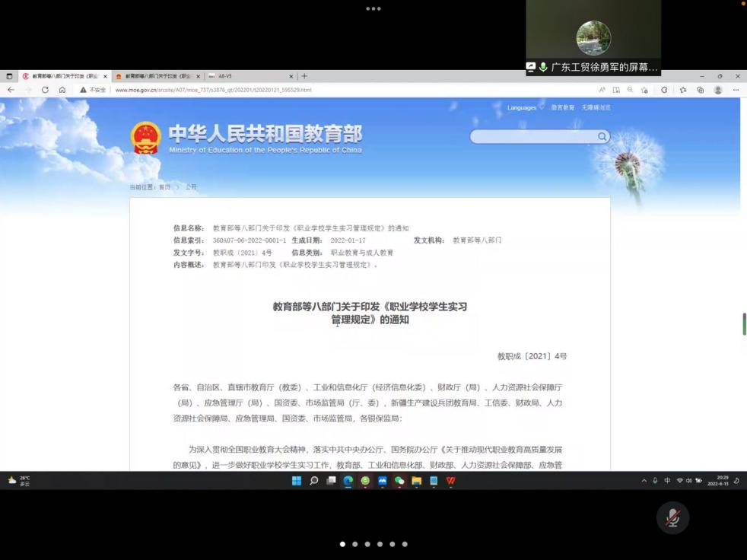Image resolution: width=747 pixels, height=560 pixels.
Task: Click the 不安全 site security indicator
Action: 94,90
